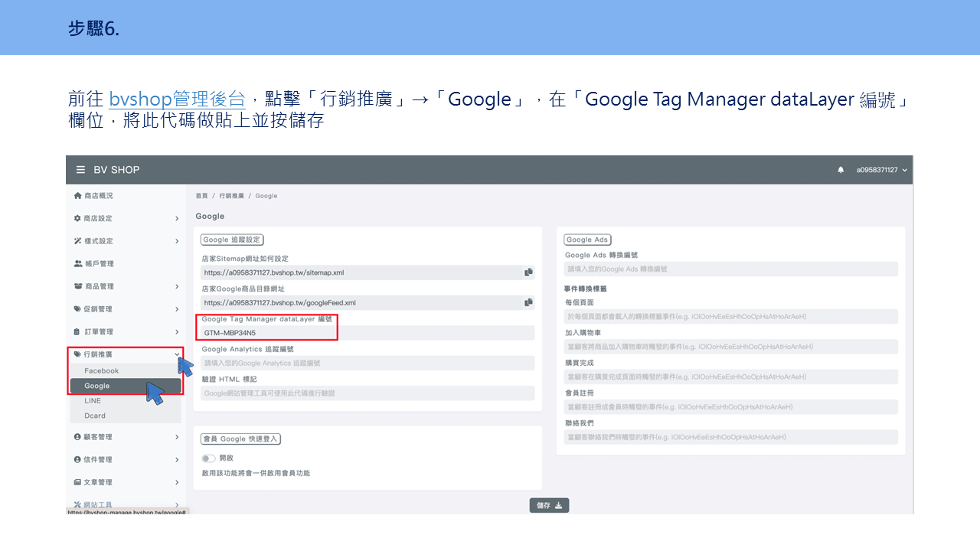Expand the 商品管理 sidebar item
Viewport: 980px width, 551px height.
point(126,286)
